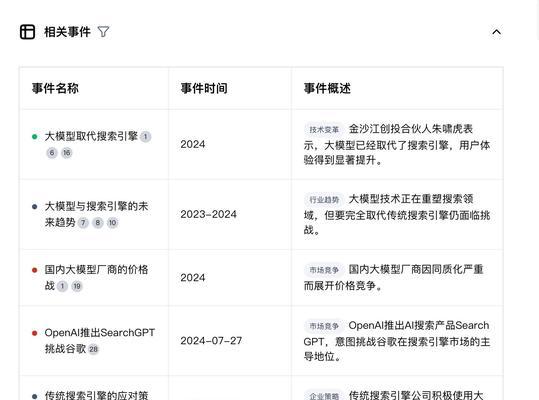Click citation badge 1 in 价格战 row
This screenshot has width=539, height=400.
click(x=62, y=286)
